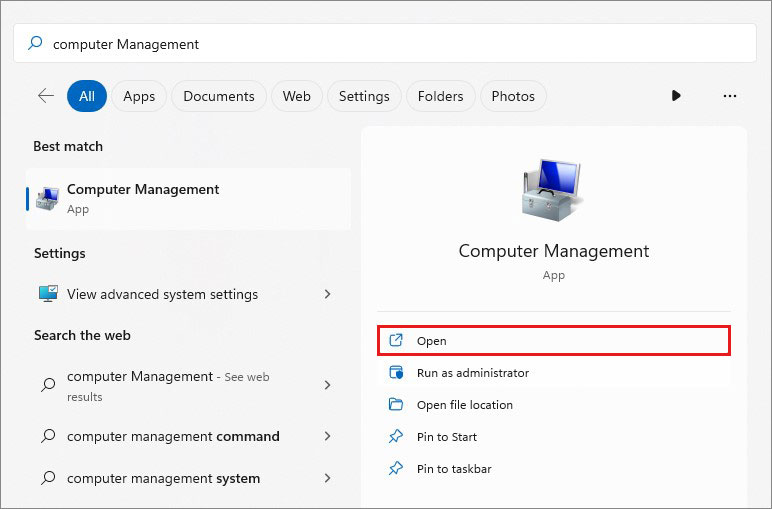The image size is (772, 509).
Task: Click the Pin to Start pin icon
Action: (396, 437)
